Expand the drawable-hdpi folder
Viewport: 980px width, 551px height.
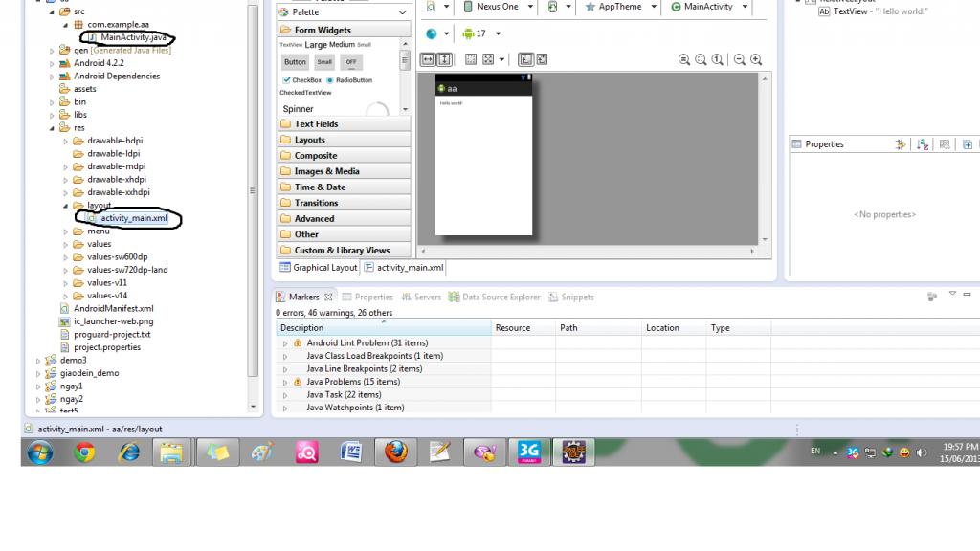tap(66, 142)
